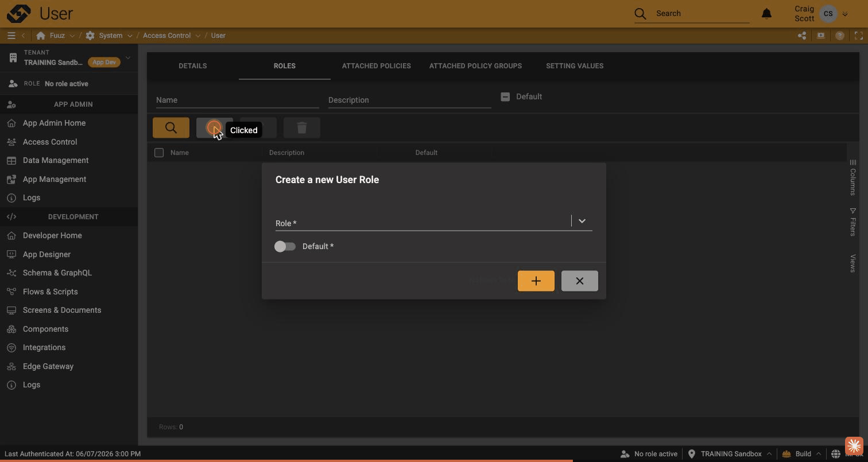Click the globe icon in the status bar
The image size is (868, 462).
[x=836, y=454]
